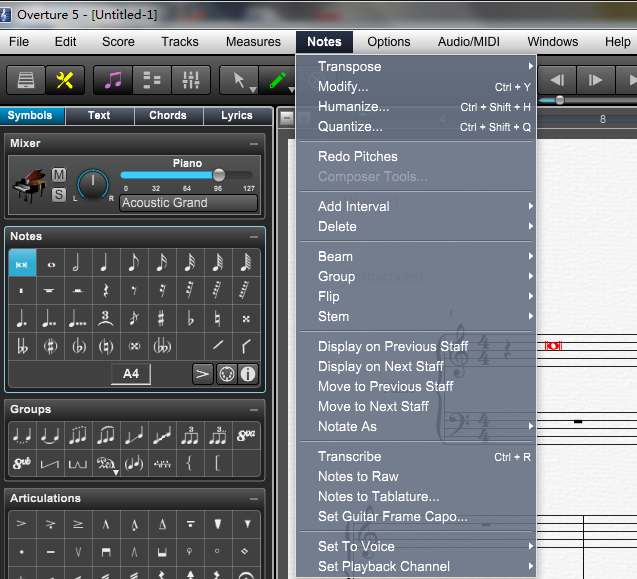This screenshot has width=637, height=579.
Task: Choose the 8va octave symbol in Groups
Action: click(x=246, y=436)
